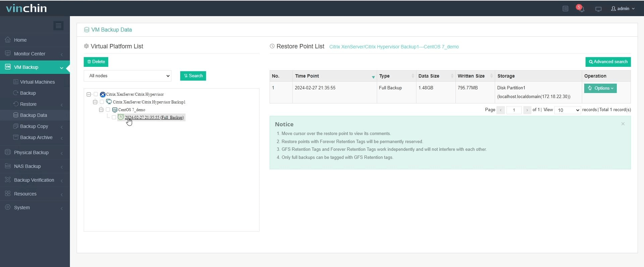Click the CentOS 7_demo VM icon
The height and width of the screenshot is (267, 644).
(115, 109)
